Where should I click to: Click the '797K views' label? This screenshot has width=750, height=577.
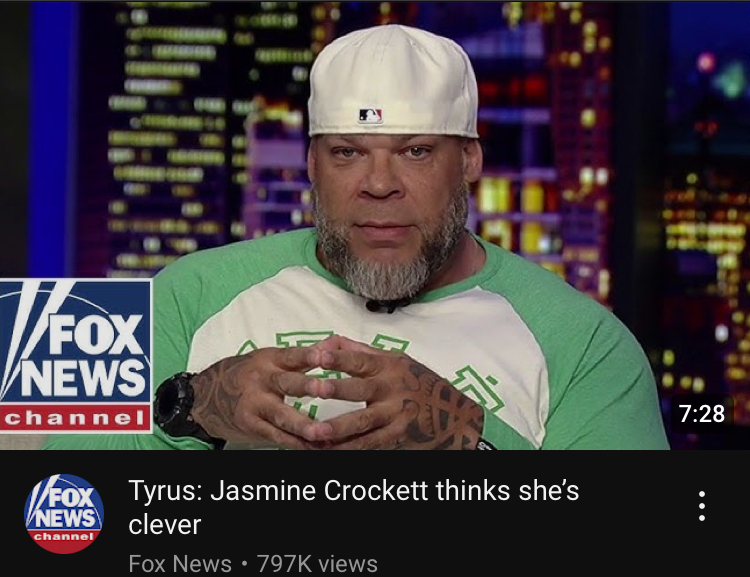tap(318, 564)
